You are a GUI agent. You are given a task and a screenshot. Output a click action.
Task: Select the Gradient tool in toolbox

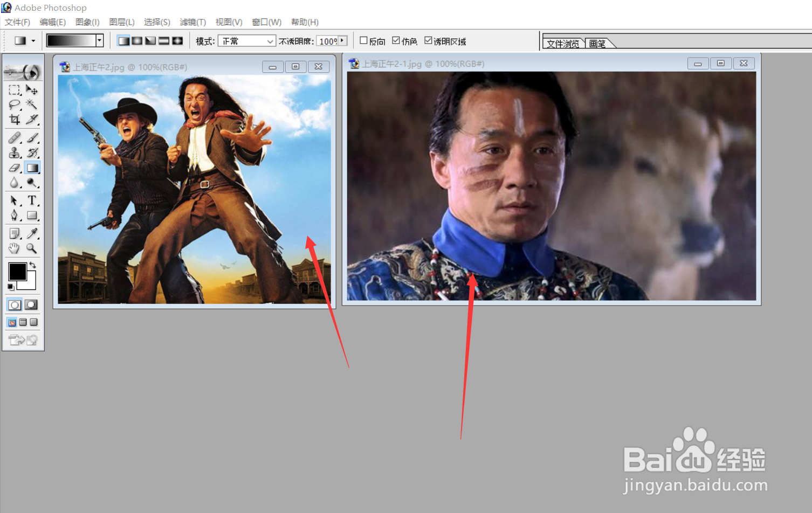click(32, 168)
